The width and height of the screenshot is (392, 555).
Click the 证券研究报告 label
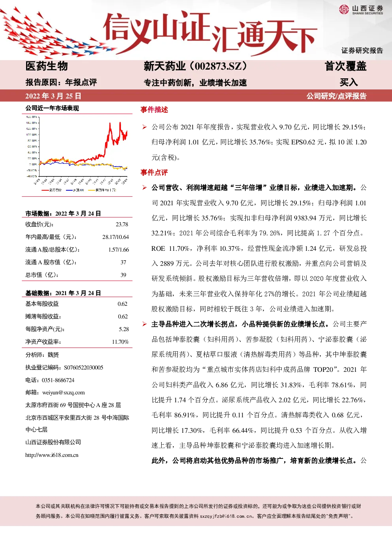click(362, 50)
